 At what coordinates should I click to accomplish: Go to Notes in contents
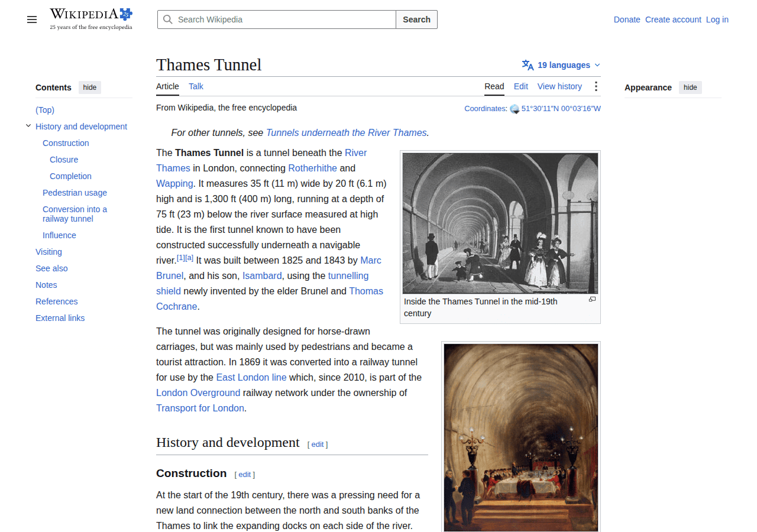46,285
